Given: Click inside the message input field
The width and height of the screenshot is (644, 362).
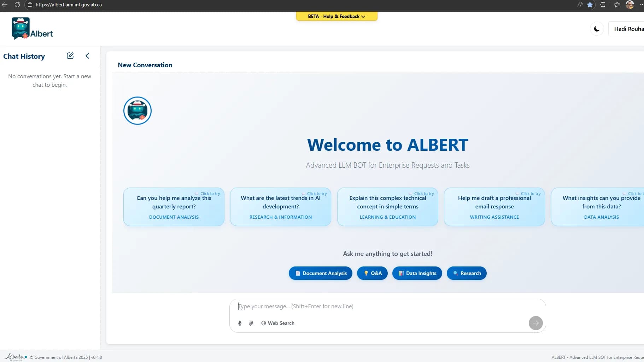Looking at the screenshot, I should pos(387,306).
